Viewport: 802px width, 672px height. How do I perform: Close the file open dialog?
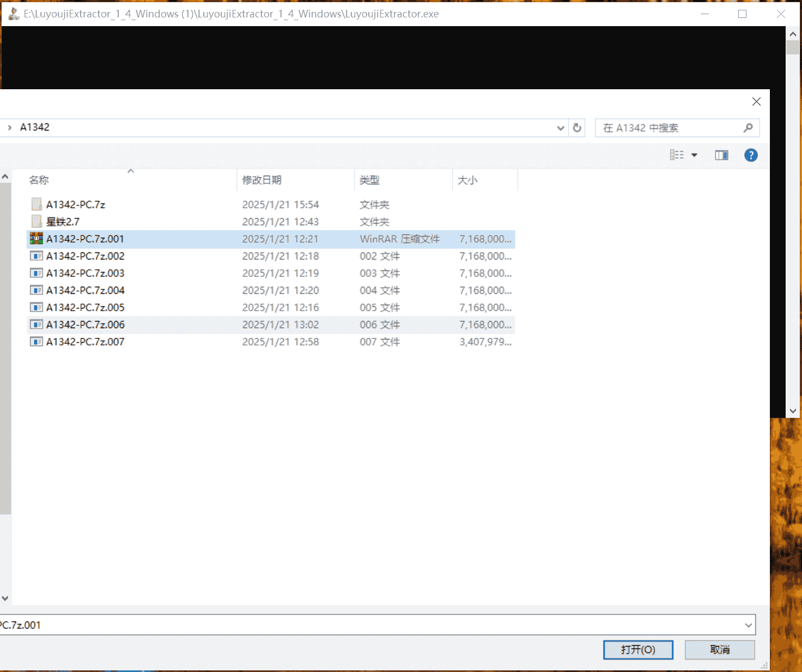pyautogui.click(x=756, y=102)
